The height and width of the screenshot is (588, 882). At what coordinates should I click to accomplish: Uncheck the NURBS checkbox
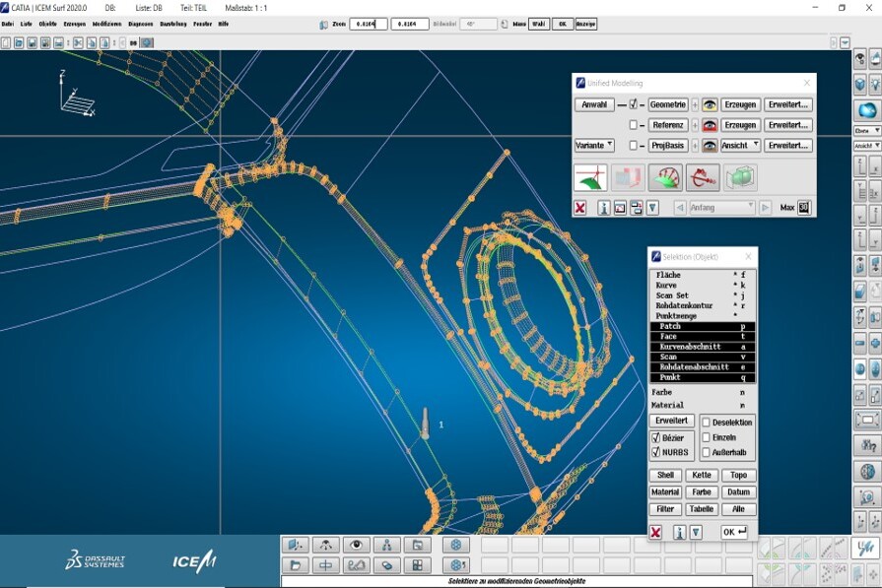pos(655,452)
